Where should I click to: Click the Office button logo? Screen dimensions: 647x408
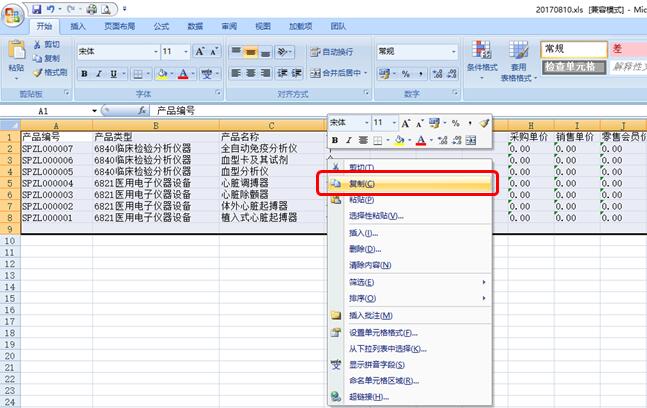pyautogui.click(x=12, y=12)
